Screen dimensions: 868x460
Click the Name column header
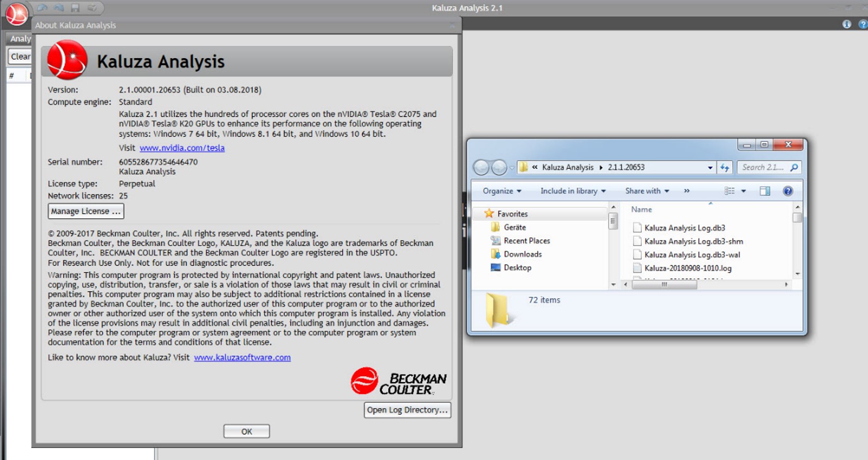click(x=641, y=210)
